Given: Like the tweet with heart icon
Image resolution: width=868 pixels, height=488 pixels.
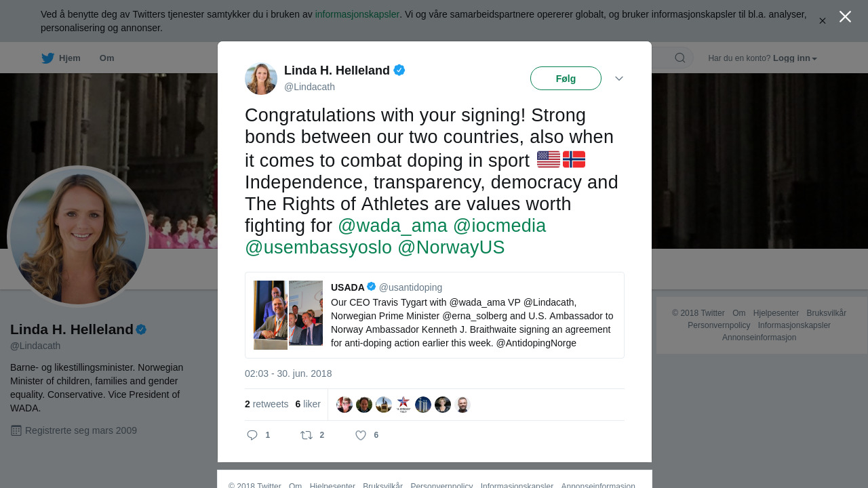Looking at the screenshot, I should coord(361,435).
